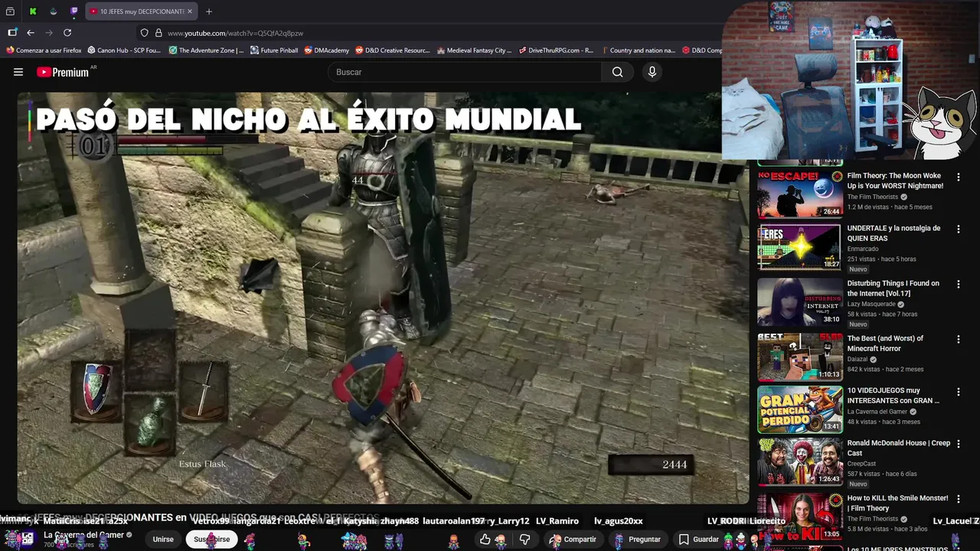980x551 pixels.
Task: Click the YouTube Premium logo
Action: [63, 72]
